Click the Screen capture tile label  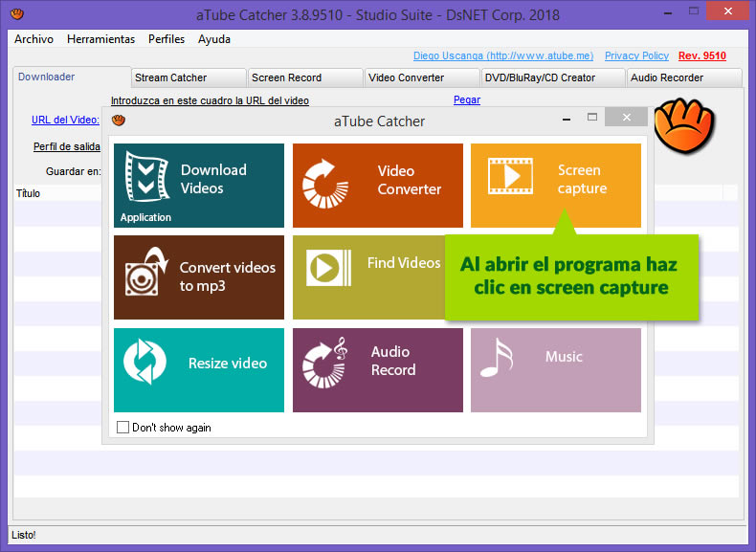(582, 179)
